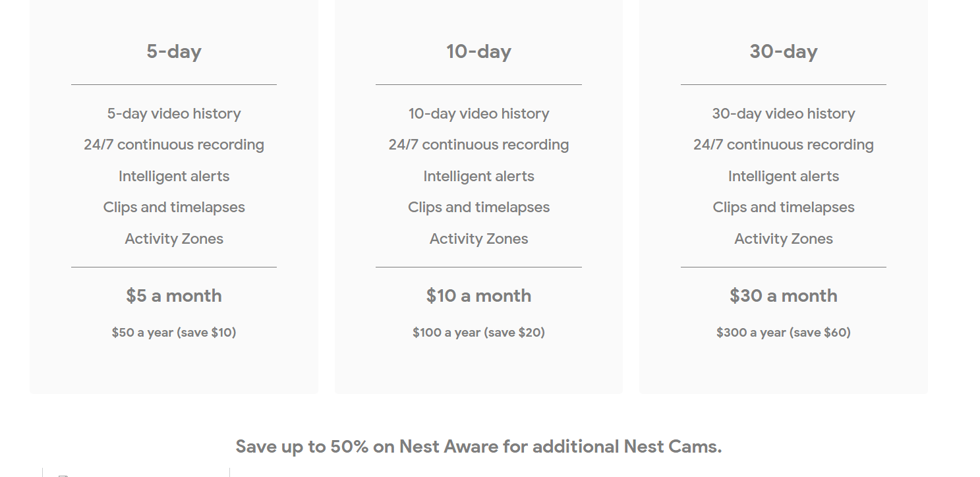980x477 pixels.
Task: Click '10-day video history' feature
Action: [478, 114]
